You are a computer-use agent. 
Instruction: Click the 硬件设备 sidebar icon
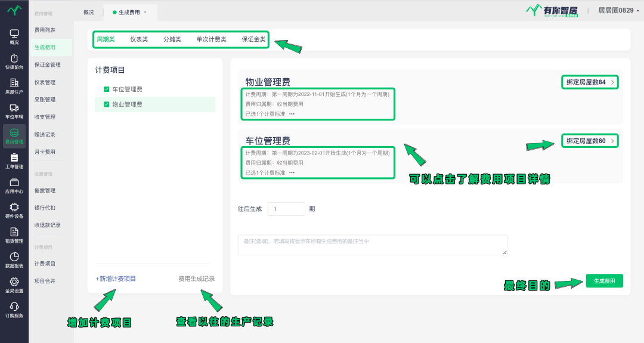click(14, 208)
